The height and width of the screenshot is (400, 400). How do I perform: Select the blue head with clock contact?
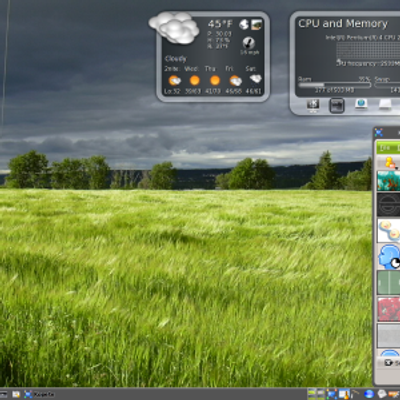coord(389,257)
